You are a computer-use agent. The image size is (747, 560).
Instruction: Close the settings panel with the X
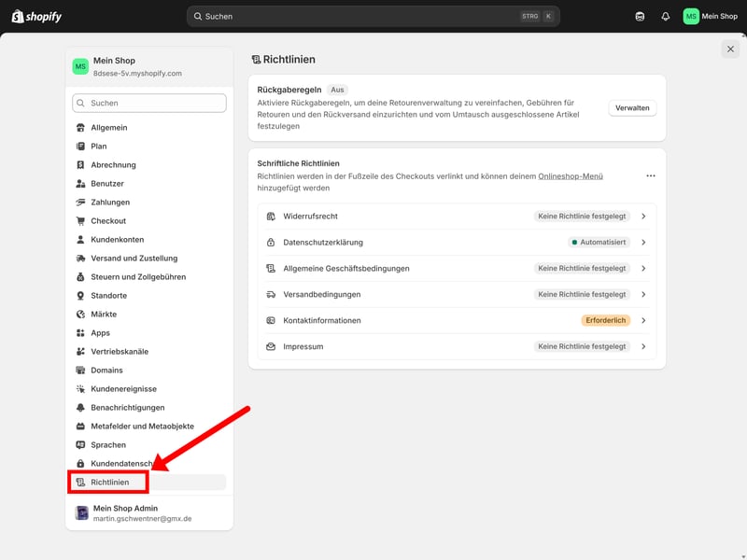point(730,49)
